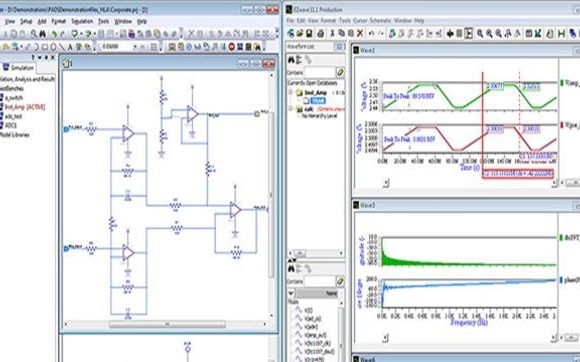Open the simulation pane options dropdown arrow
Viewport: 580px width, 362px height.
pyautogui.click(x=40, y=57)
